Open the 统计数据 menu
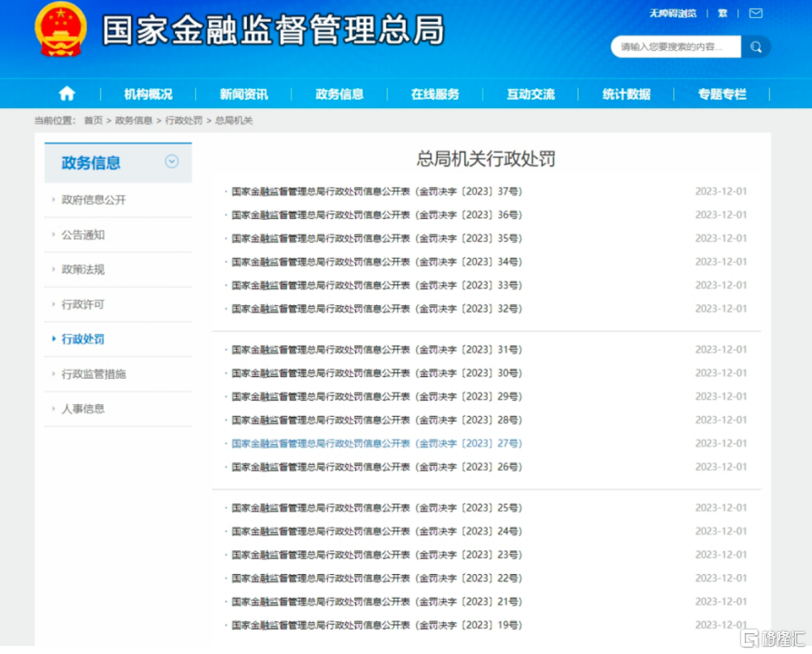This screenshot has width=812, height=654. coord(627,94)
